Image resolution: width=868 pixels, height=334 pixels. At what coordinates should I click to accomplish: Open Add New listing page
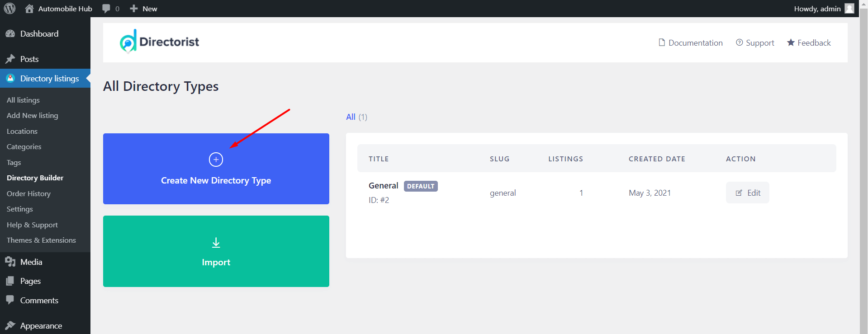tap(33, 116)
